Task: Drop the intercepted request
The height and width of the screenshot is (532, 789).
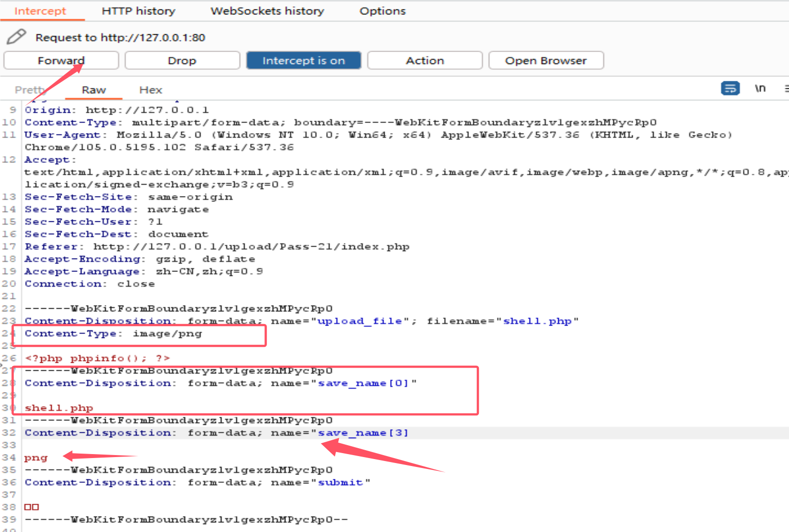Action: (182, 61)
